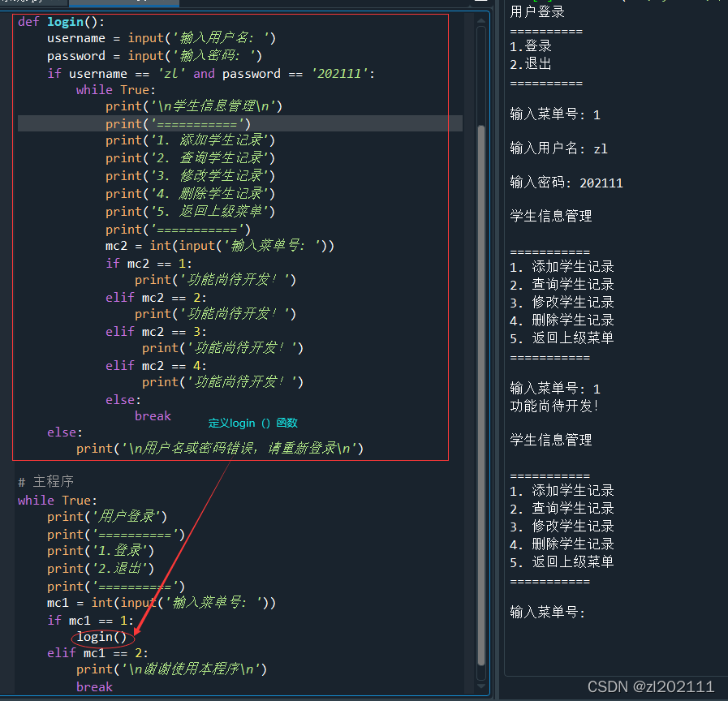Viewport: 728px width, 701px height.
Task: Click the print('2.退出') code line
Action: click(x=101, y=569)
